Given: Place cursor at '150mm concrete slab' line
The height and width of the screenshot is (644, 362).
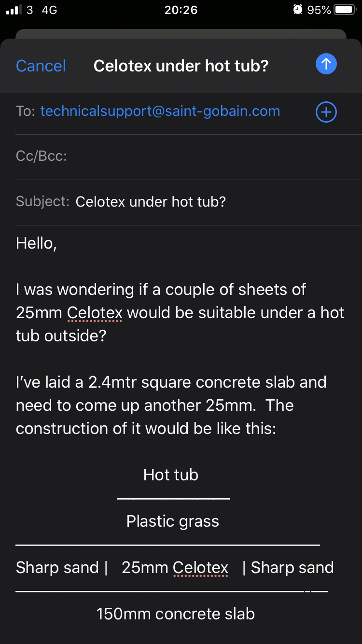Looking at the screenshot, I should [x=175, y=614].
